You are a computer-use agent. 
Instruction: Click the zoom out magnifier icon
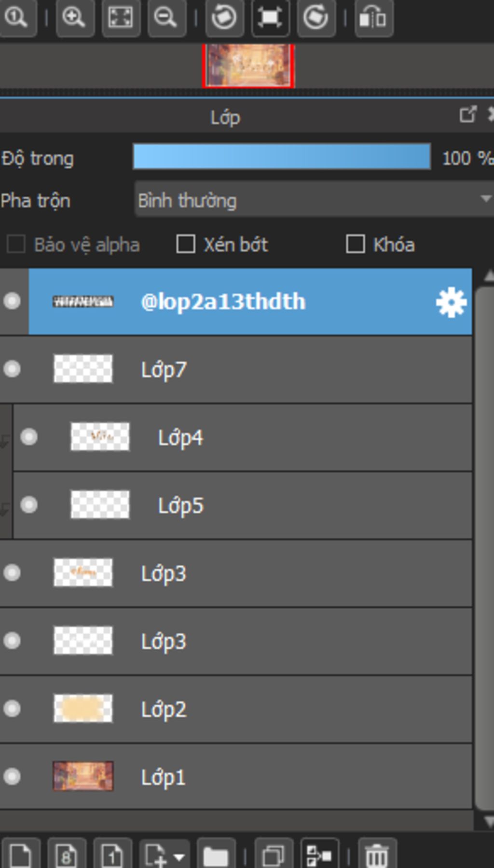166,18
